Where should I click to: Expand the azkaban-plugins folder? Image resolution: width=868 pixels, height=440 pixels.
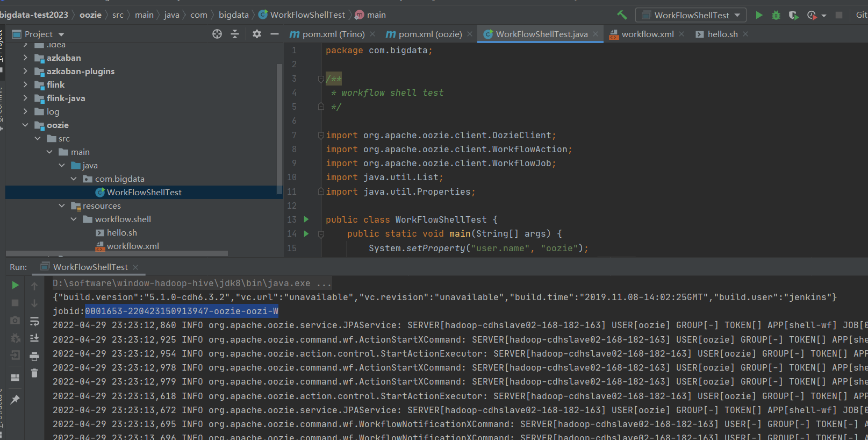(25, 71)
